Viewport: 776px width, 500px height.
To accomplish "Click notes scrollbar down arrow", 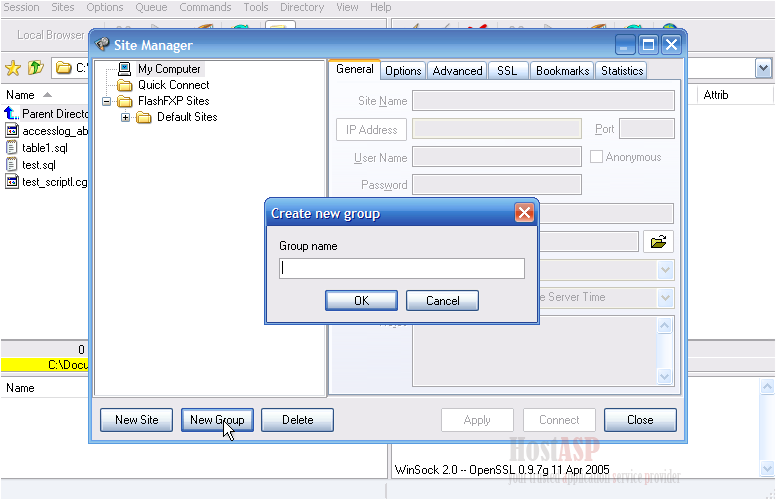I will [664, 376].
